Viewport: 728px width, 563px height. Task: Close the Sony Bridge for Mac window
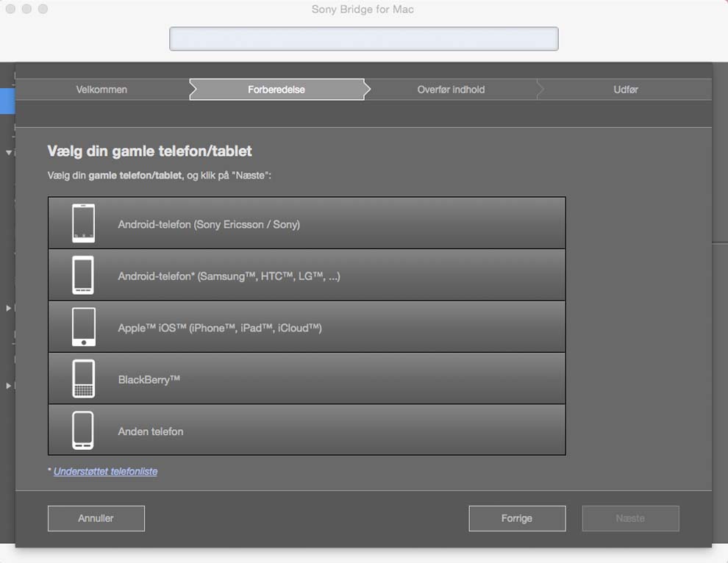pos(11,9)
